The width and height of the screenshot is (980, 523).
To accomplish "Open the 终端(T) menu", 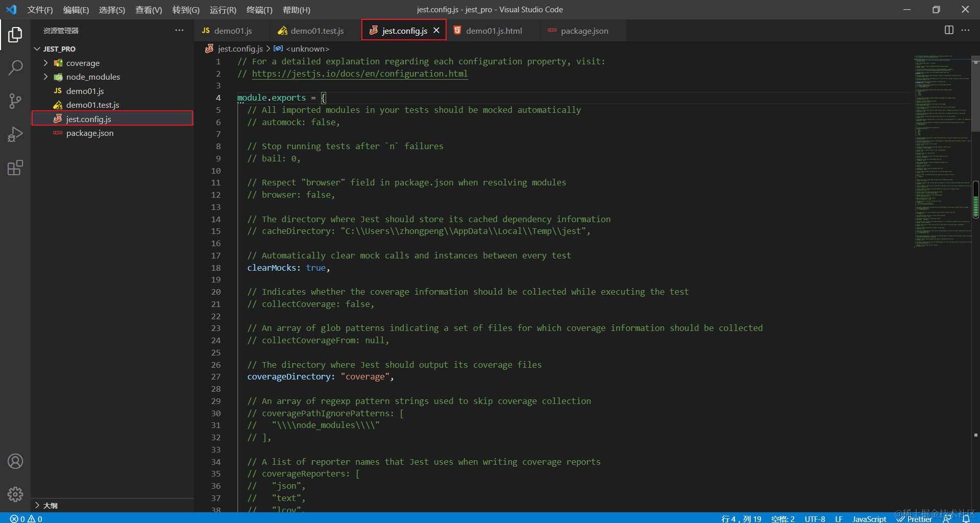I will click(x=259, y=10).
